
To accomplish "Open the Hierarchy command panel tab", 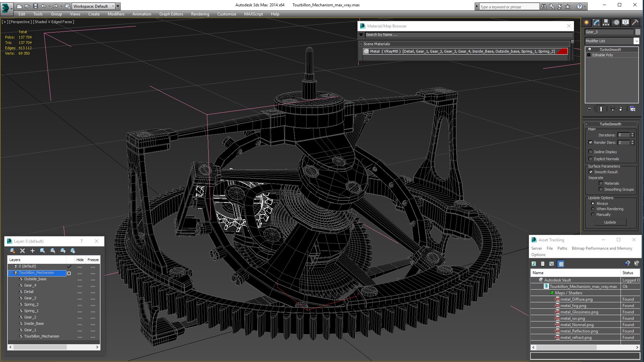I will (606, 22).
